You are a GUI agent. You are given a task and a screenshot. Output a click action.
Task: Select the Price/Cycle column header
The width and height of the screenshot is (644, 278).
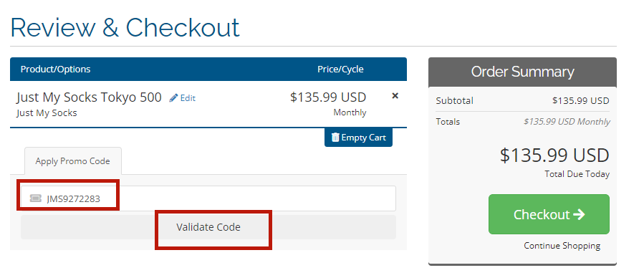340,69
